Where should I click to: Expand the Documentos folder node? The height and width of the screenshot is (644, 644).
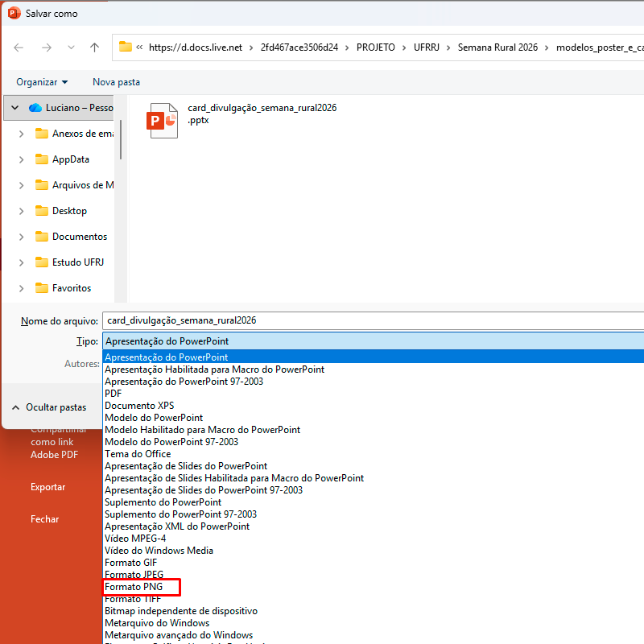(x=22, y=237)
